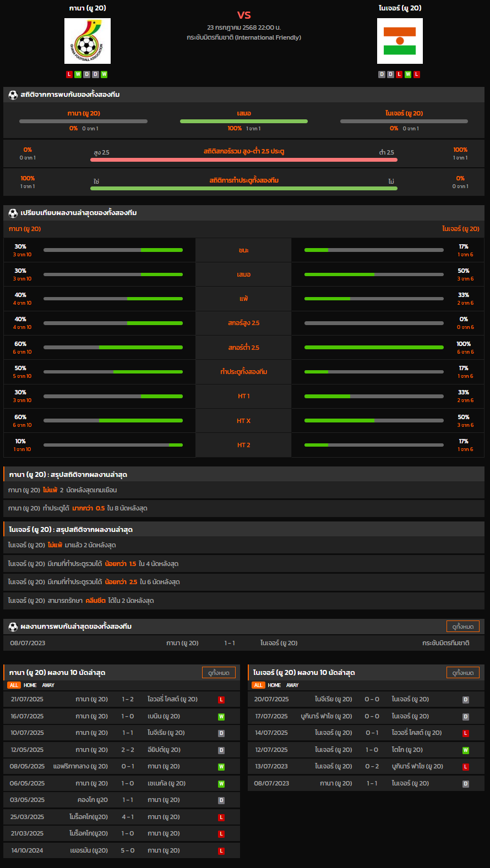Click W badge on 06/05/2025 Ghana vs Senegal row

point(221,784)
